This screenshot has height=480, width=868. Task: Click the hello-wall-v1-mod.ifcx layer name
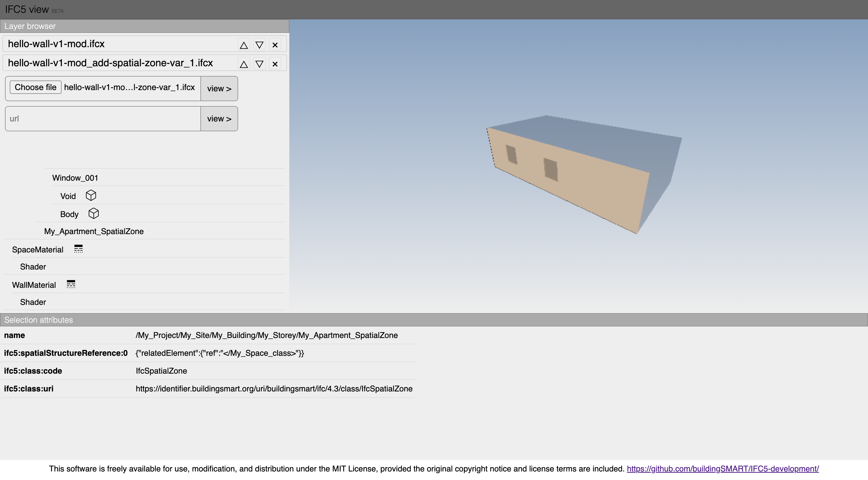pos(56,44)
